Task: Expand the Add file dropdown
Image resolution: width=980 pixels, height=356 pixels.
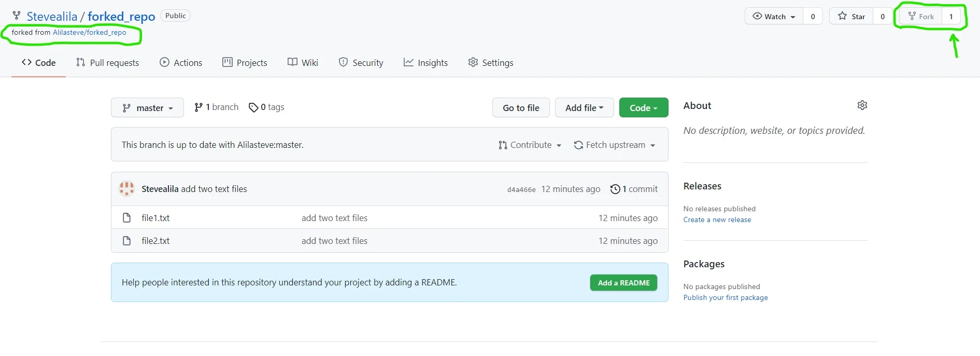Action: pos(584,107)
